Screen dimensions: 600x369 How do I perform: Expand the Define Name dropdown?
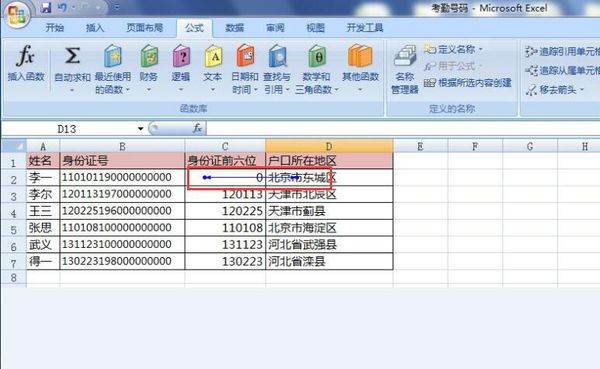tap(481, 49)
